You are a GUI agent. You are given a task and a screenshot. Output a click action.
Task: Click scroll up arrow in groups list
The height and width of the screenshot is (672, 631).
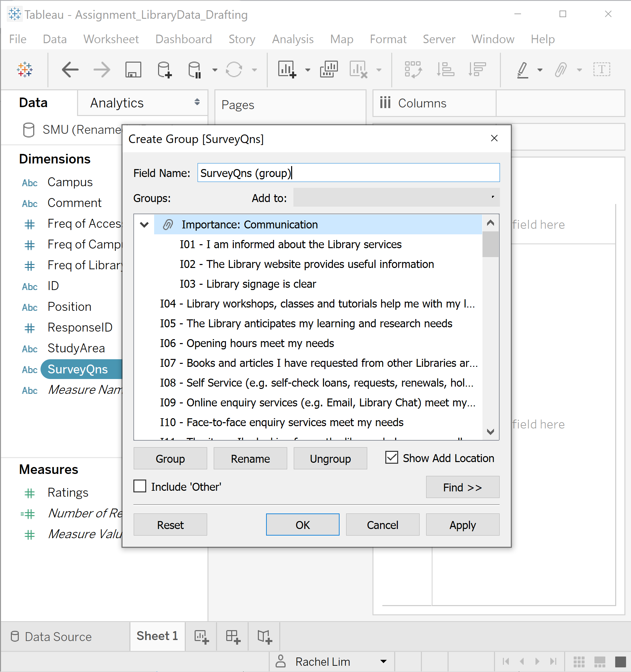point(490,223)
